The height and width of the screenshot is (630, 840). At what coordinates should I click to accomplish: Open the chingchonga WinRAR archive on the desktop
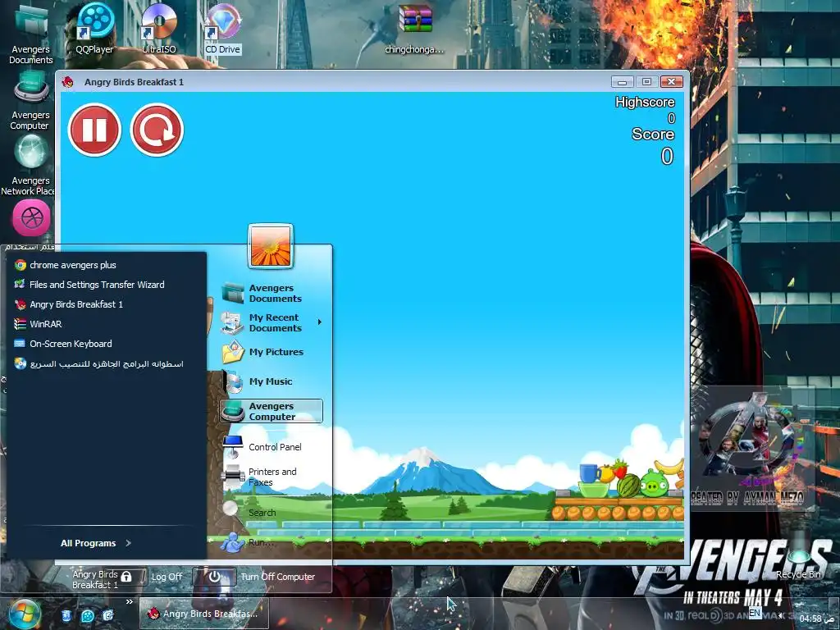pyautogui.click(x=414, y=29)
